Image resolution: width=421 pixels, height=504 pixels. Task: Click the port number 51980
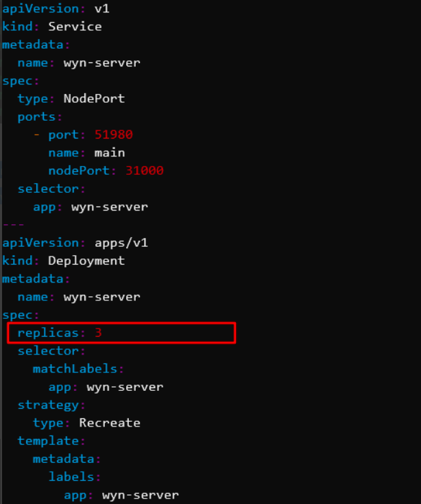coord(113,134)
